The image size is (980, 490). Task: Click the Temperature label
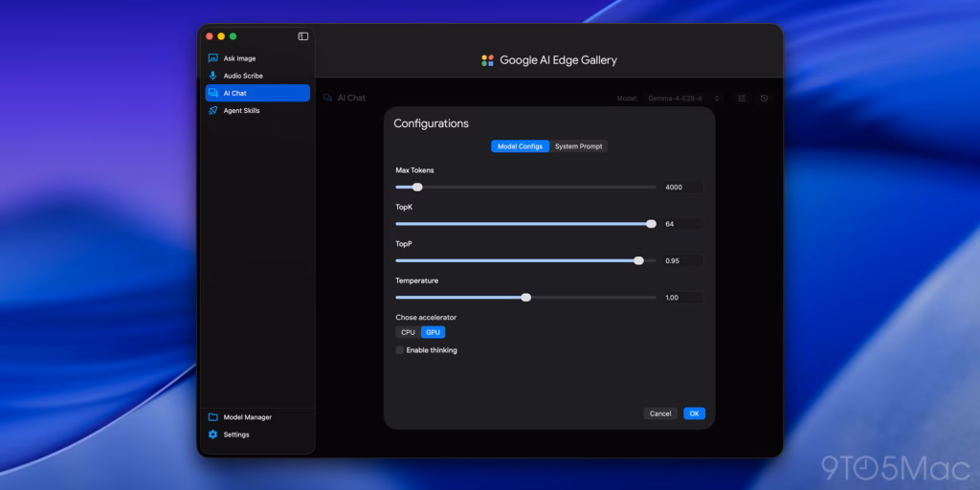click(417, 280)
